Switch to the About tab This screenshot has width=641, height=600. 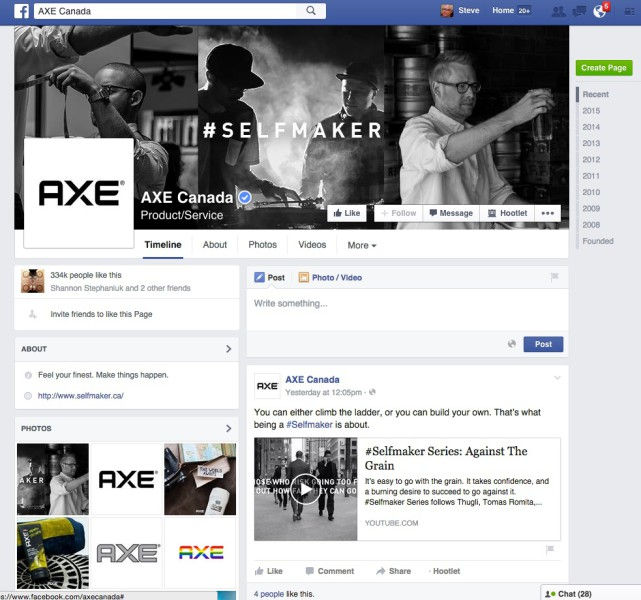pyautogui.click(x=215, y=245)
